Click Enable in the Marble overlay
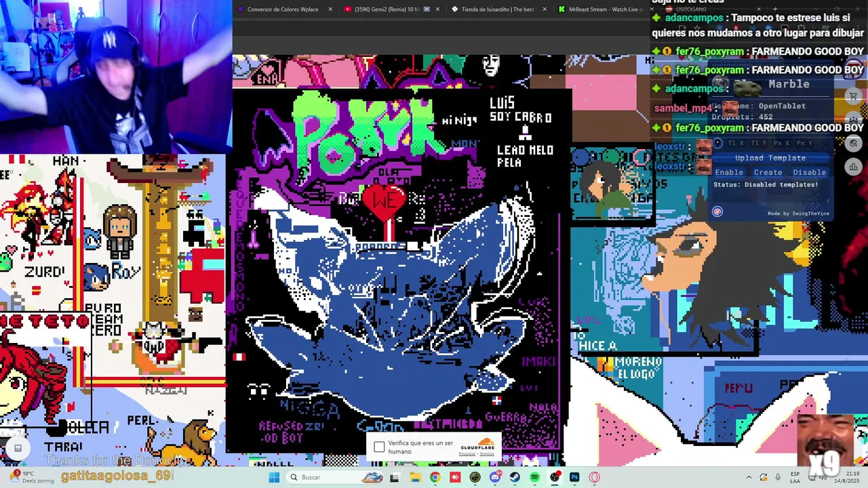Screen dimensions: 868x488 tap(729, 172)
